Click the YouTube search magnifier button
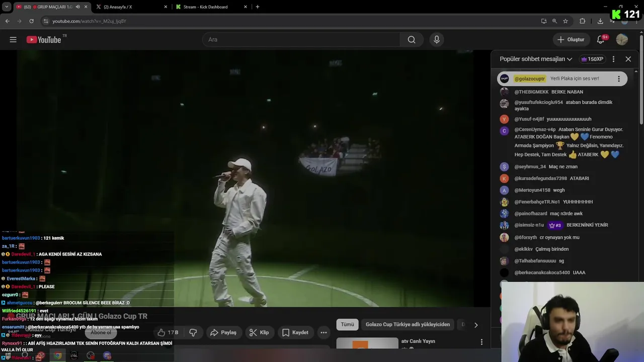This screenshot has height=362, width=644. tap(412, 40)
